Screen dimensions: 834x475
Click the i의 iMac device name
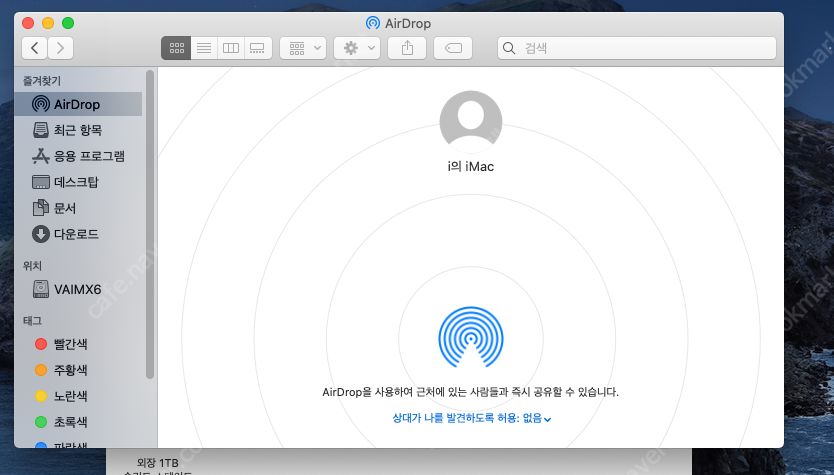(x=471, y=166)
